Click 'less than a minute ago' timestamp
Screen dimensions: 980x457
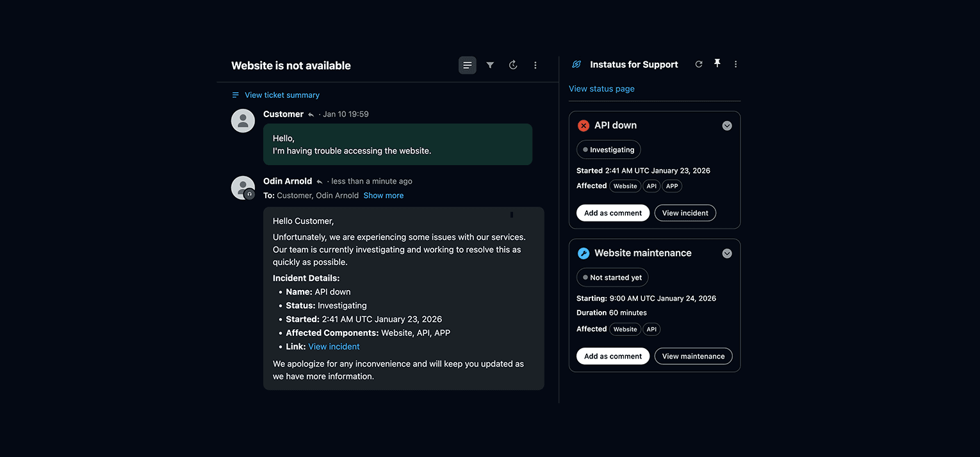pyautogui.click(x=372, y=182)
